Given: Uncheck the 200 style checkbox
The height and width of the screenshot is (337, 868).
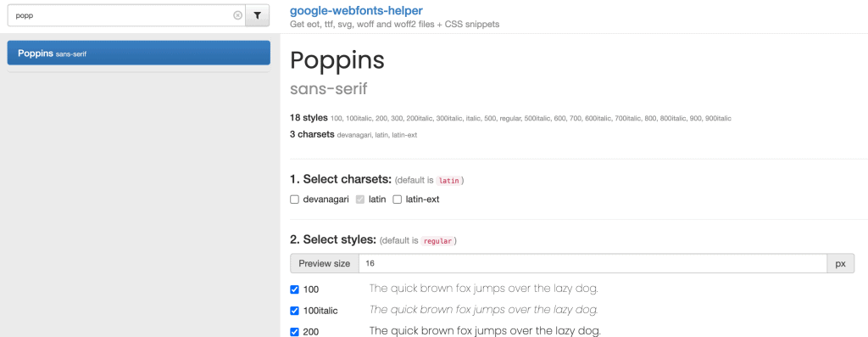Looking at the screenshot, I should tap(294, 332).
